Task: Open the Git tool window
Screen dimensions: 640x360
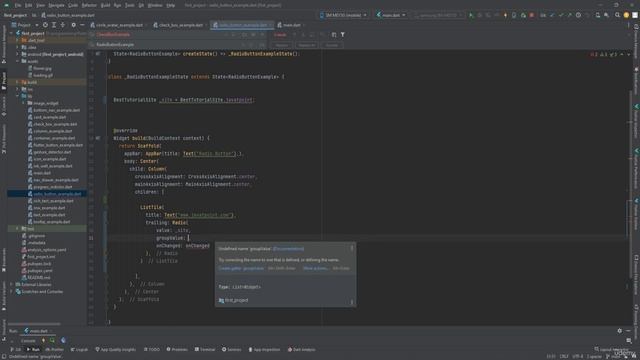Action: click(x=16, y=349)
